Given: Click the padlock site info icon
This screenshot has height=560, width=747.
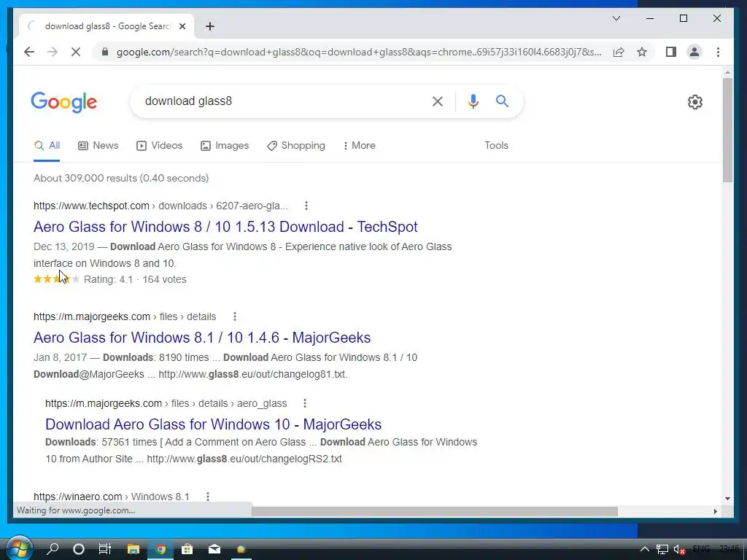Looking at the screenshot, I should pos(105,52).
